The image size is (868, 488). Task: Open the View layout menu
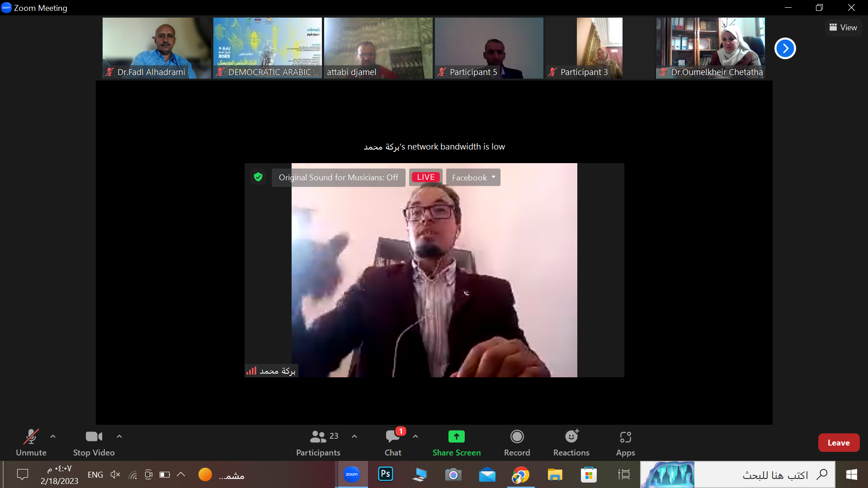pyautogui.click(x=843, y=28)
